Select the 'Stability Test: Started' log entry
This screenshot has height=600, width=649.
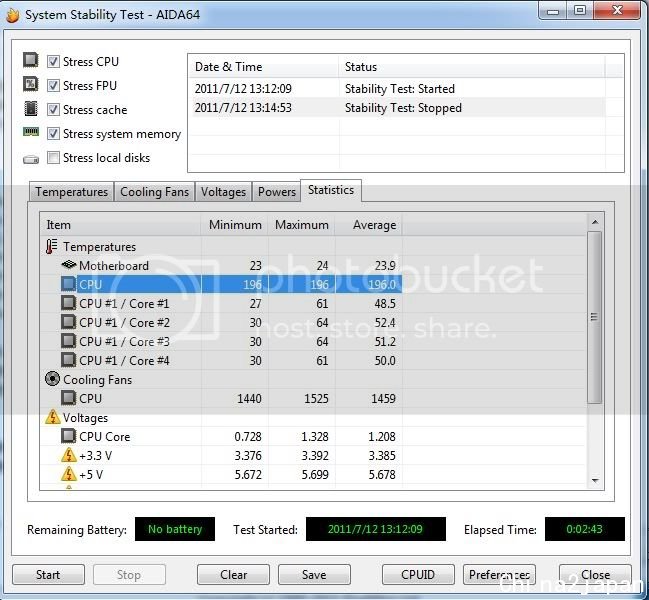point(397,89)
